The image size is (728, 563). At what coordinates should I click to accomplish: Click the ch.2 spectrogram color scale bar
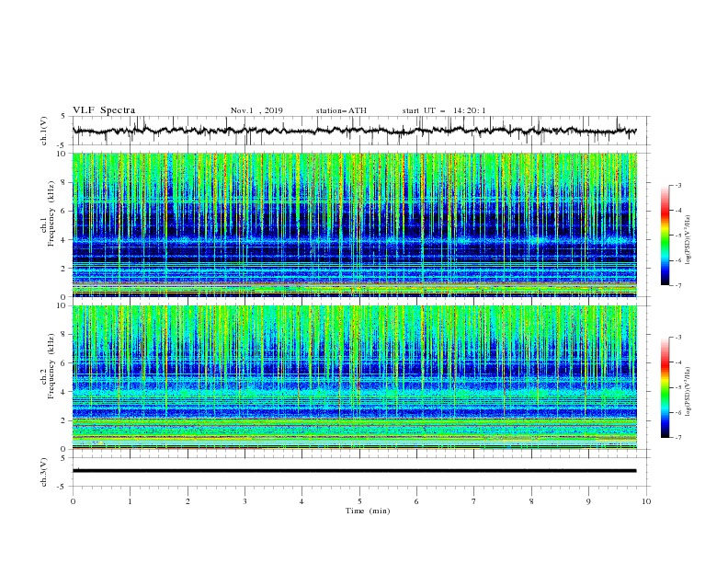pos(665,387)
